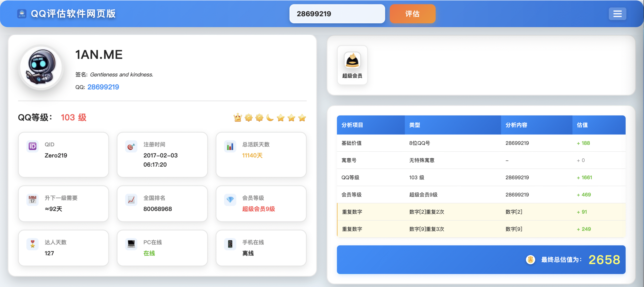Click the 总活跃天数 bar chart icon

(230, 146)
